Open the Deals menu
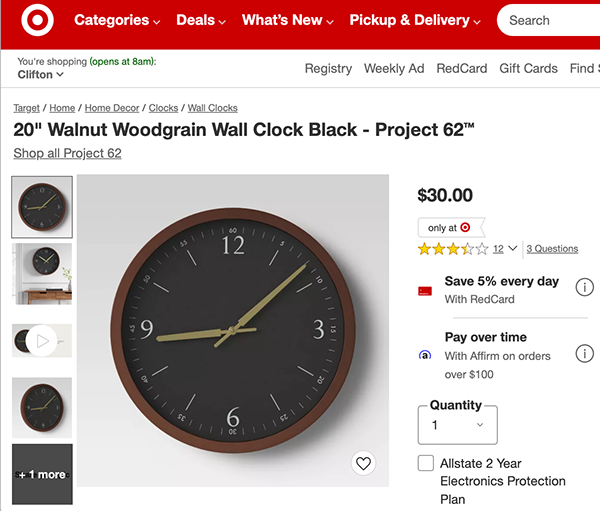 tap(200, 20)
